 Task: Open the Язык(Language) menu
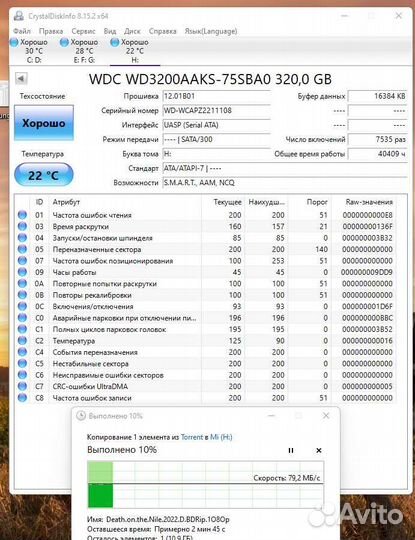(x=211, y=31)
